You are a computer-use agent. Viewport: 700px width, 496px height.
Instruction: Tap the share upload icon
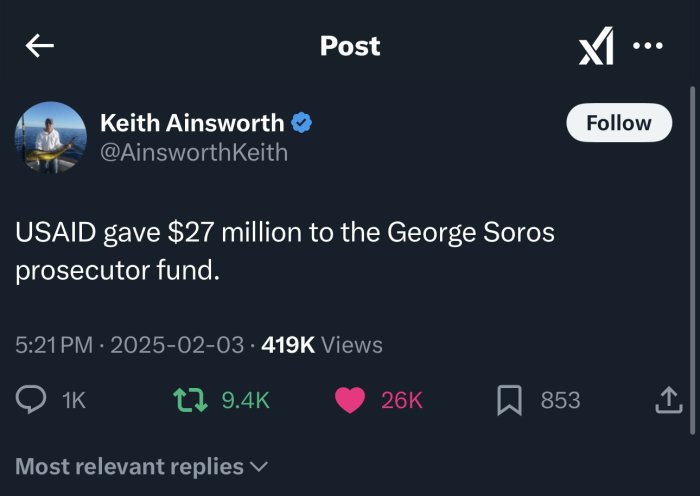[x=666, y=400]
